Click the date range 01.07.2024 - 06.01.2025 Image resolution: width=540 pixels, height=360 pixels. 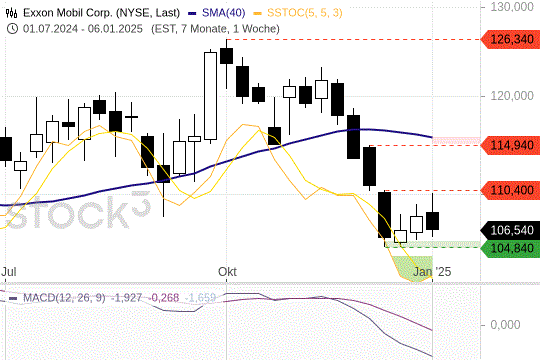(83, 29)
